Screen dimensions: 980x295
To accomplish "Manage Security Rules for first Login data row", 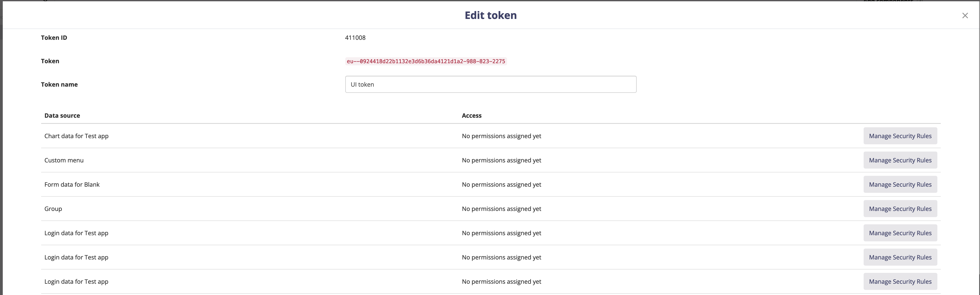I will click(x=900, y=233).
